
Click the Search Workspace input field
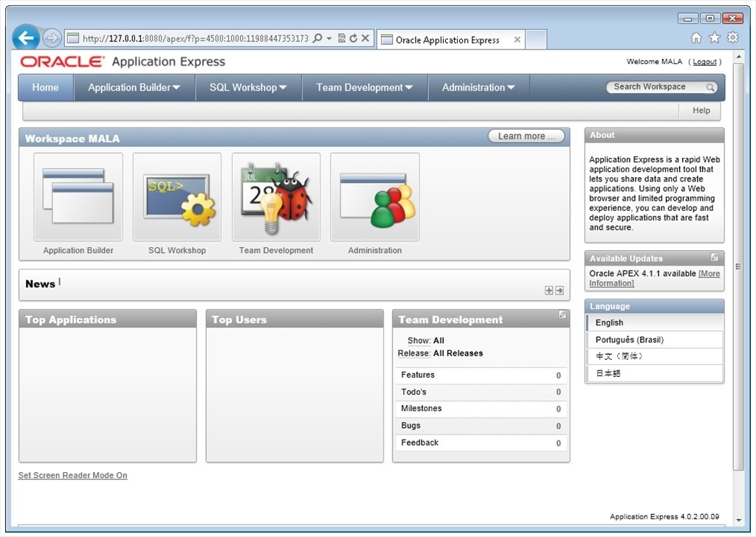click(656, 87)
